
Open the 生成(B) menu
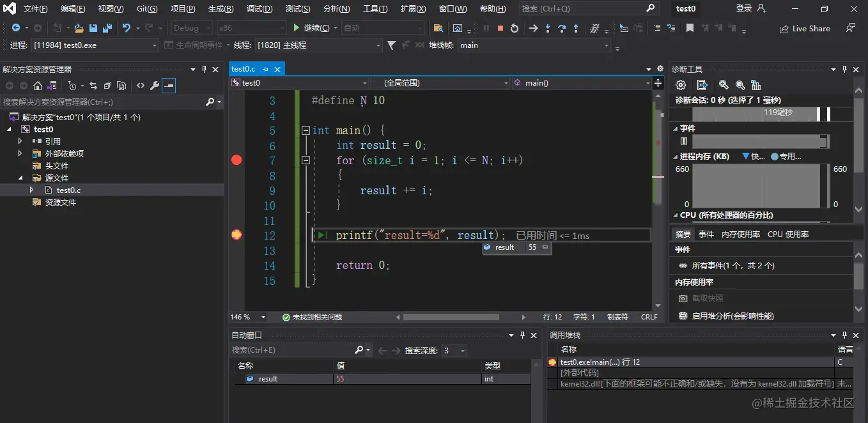click(221, 9)
